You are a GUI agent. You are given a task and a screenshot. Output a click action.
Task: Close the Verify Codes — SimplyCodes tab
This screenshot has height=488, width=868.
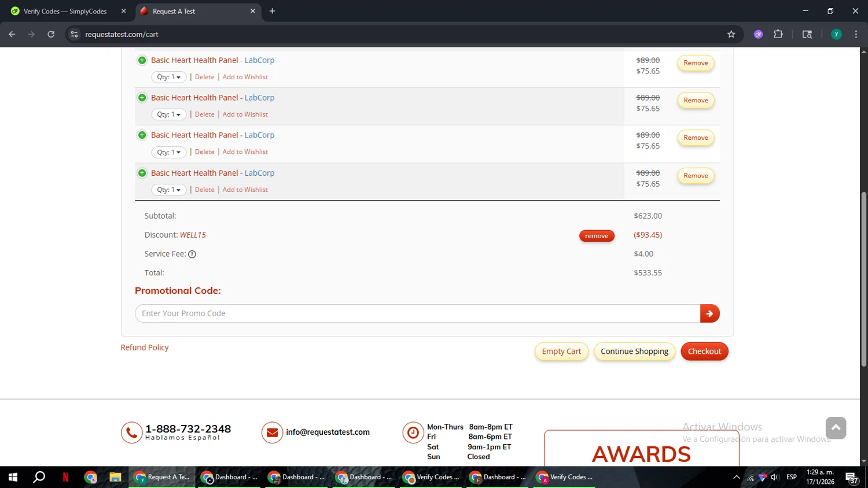click(123, 11)
